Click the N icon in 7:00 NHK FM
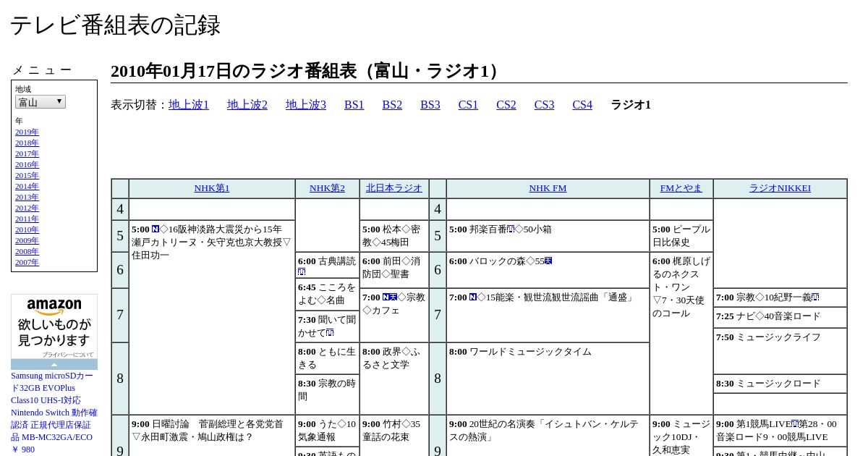Screen dimensions: 868x456 (x=473, y=297)
